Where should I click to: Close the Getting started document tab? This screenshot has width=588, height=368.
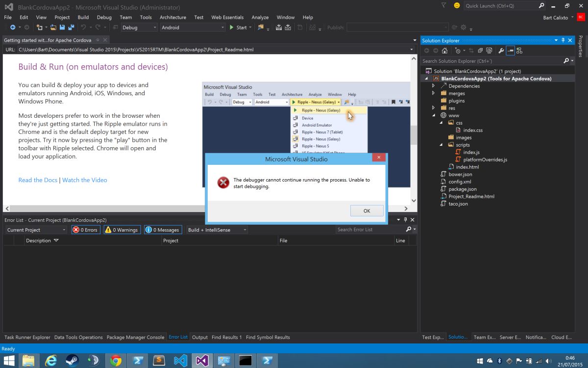click(105, 40)
